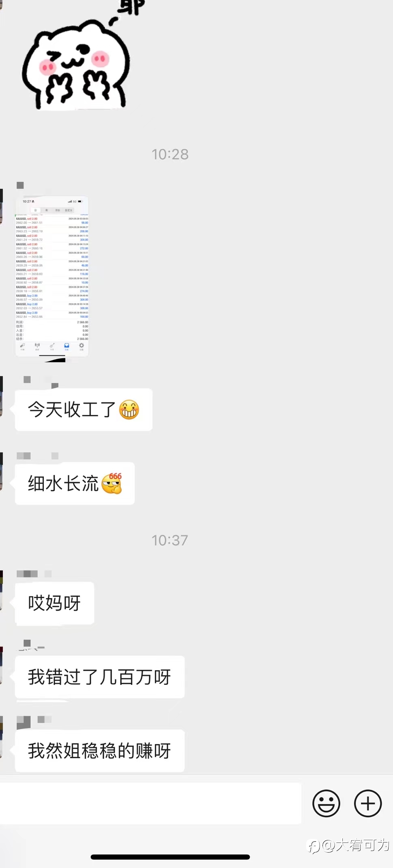Viewport: 393px width, 868px height.
Task: Focus the chat message input field
Action: [x=150, y=803]
